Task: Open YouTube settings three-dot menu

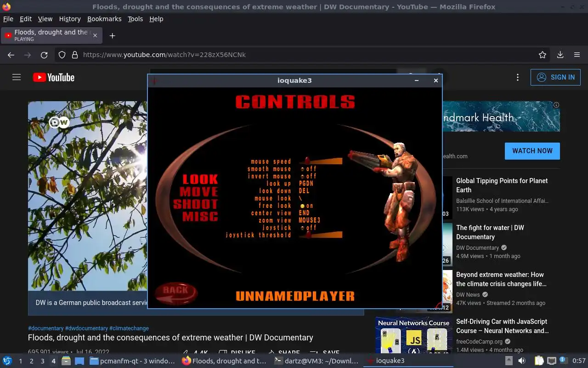Action: tap(518, 77)
